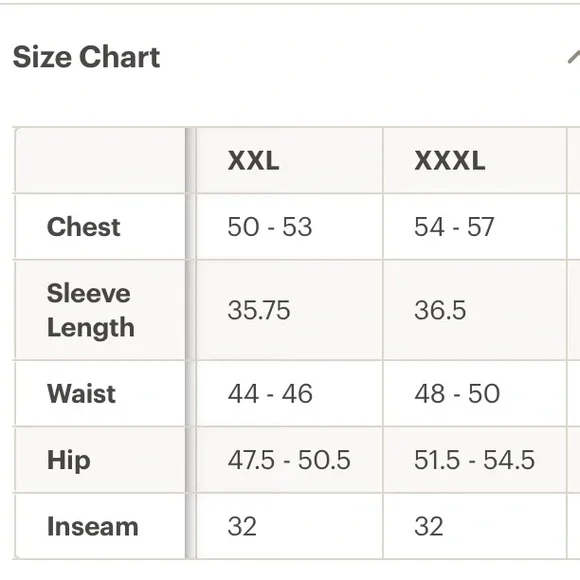
Task: Select the Size Chart heading
Action: [x=86, y=57]
